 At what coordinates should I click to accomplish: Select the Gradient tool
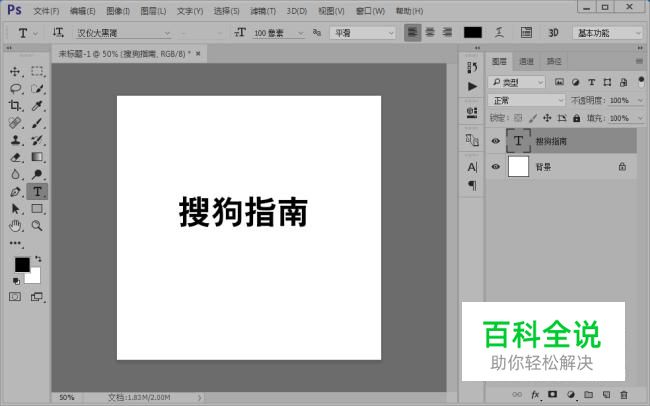[37, 157]
